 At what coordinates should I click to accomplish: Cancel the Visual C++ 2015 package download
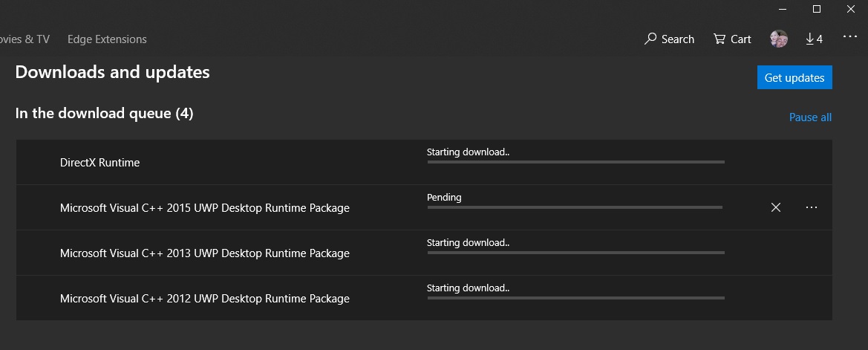pos(776,207)
